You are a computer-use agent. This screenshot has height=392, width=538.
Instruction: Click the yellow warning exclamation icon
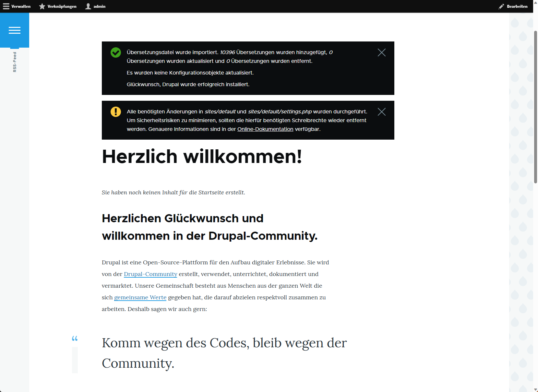click(x=116, y=112)
